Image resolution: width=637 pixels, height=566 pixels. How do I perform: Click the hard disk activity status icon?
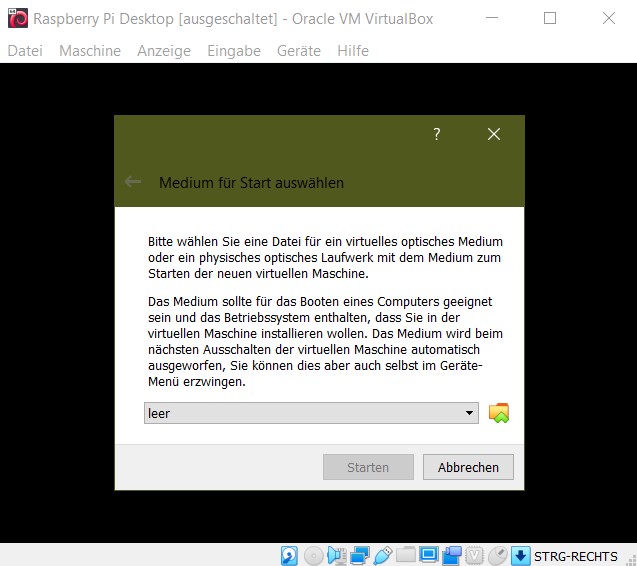click(289, 555)
